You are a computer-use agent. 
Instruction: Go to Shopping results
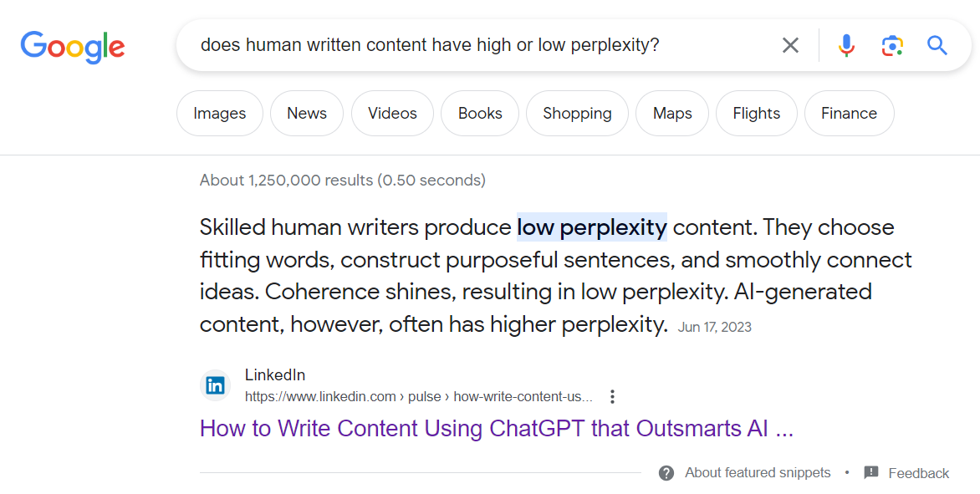click(x=577, y=114)
